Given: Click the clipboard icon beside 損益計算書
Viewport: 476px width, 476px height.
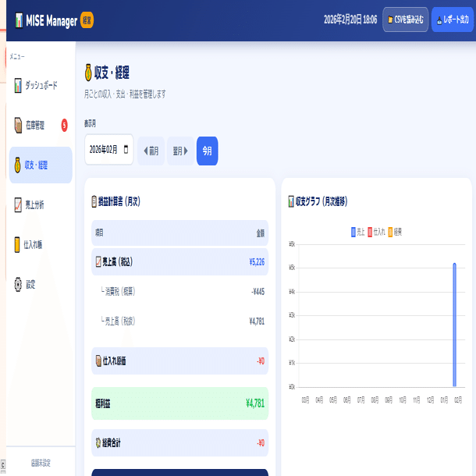Looking at the screenshot, I should tap(94, 201).
